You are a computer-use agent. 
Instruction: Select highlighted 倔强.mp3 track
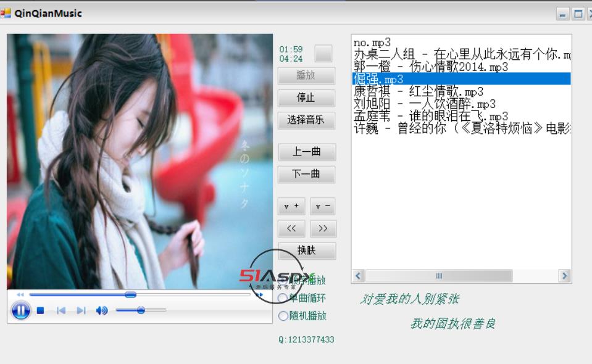(461, 79)
